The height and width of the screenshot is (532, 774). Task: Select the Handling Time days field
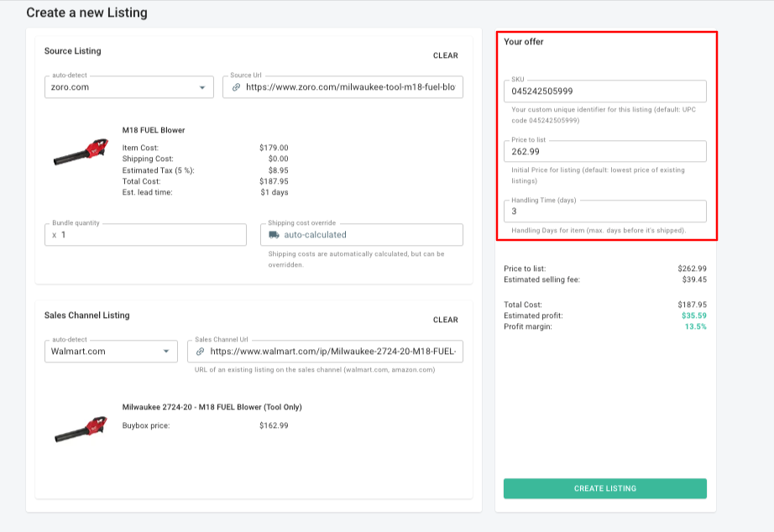click(604, 211)
